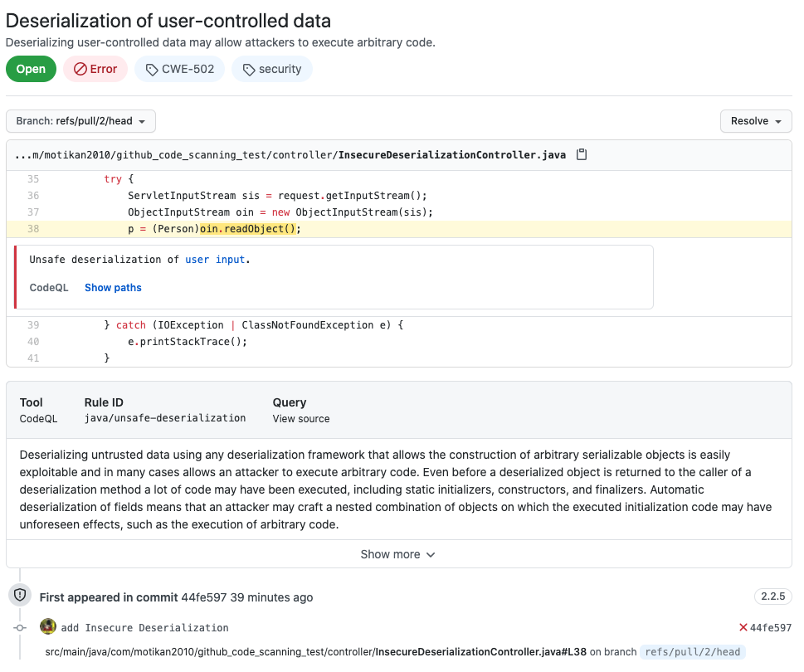Open the Branch refs/pull/2/head dropdown

pyautogui.click(x=80, y=121)
